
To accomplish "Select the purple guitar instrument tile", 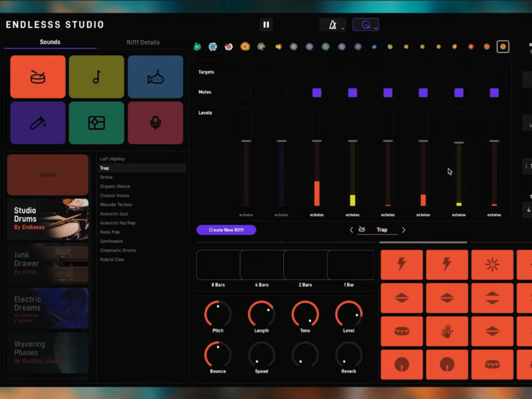I will pos(38,123).
